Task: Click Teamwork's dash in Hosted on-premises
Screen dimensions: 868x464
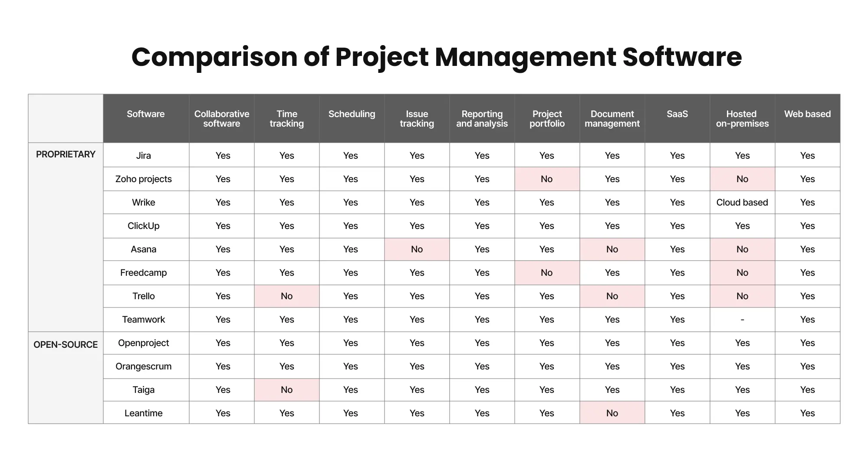Action: [x=742, y=320]
